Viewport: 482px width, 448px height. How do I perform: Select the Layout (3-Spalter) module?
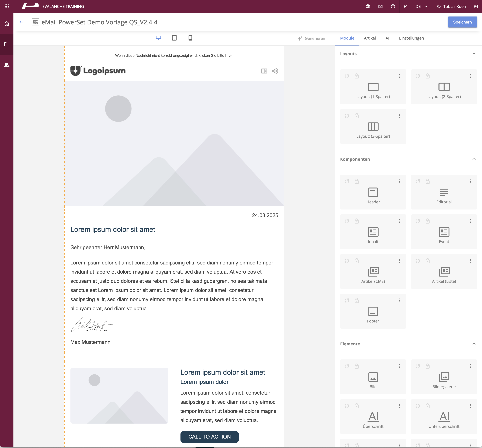[x=373, y=126]
